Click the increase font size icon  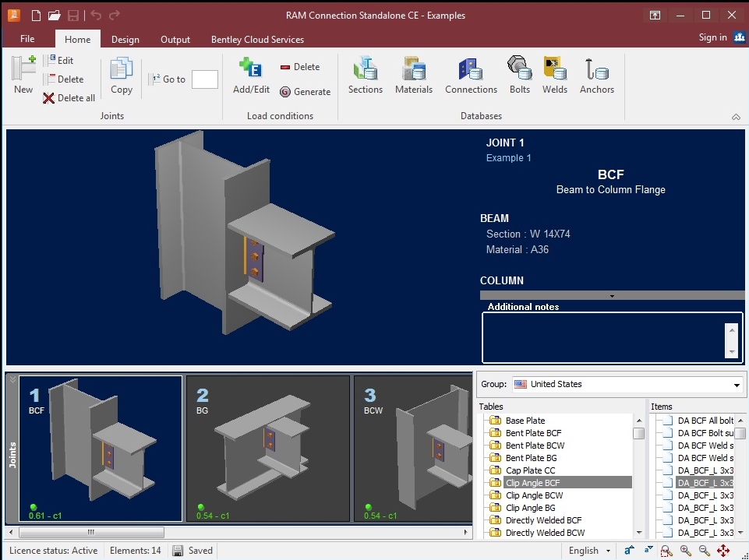point(629,551)
